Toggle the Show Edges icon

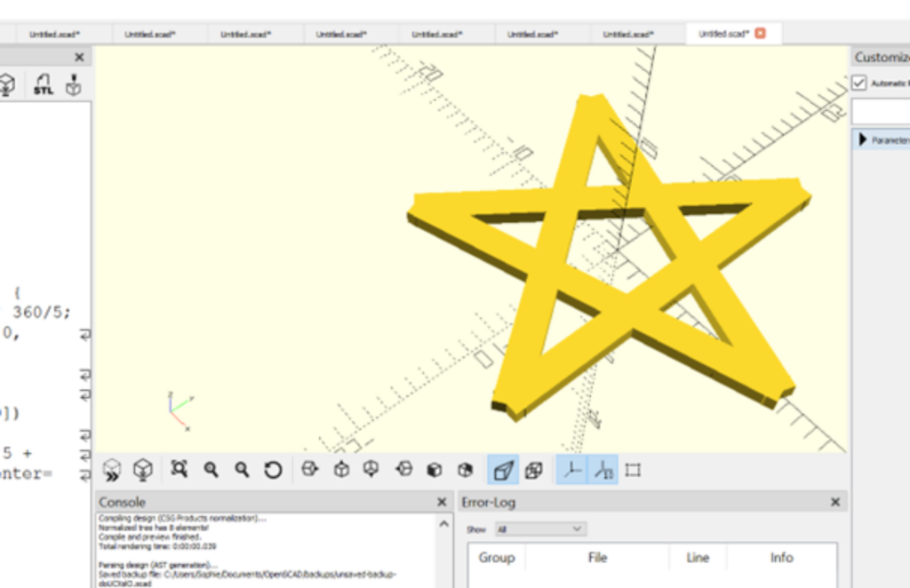(633, 470)
